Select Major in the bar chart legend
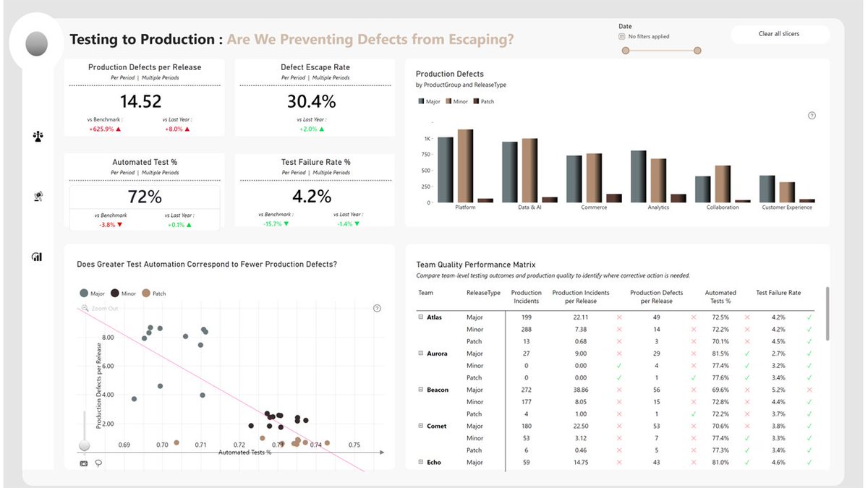This screenshot has height=488, width=868. [429, 102]
